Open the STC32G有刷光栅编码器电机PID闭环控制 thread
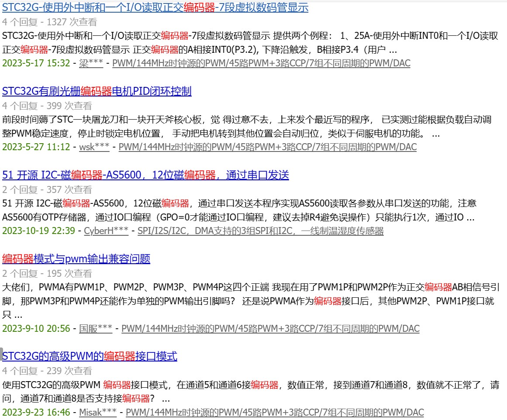Screen dimensions: 507x420 coord(97,91)
